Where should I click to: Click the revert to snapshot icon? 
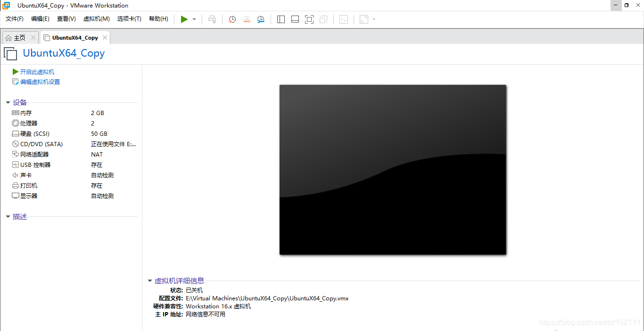tap(247, 19)
